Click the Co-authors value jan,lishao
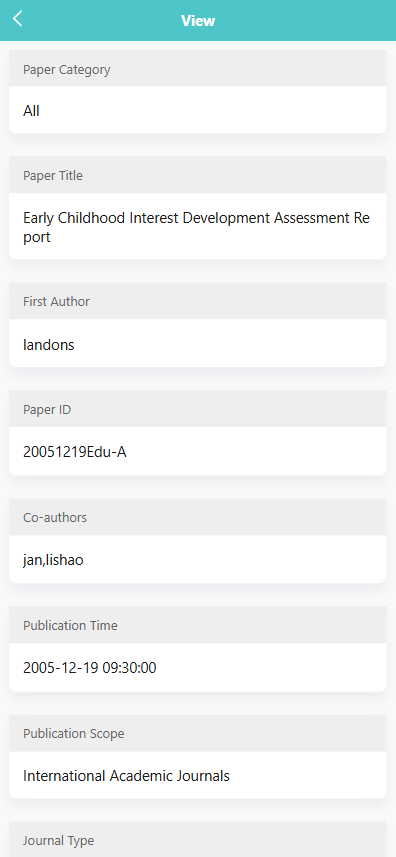This screenshot has height=857, width=396. point(53,560)
